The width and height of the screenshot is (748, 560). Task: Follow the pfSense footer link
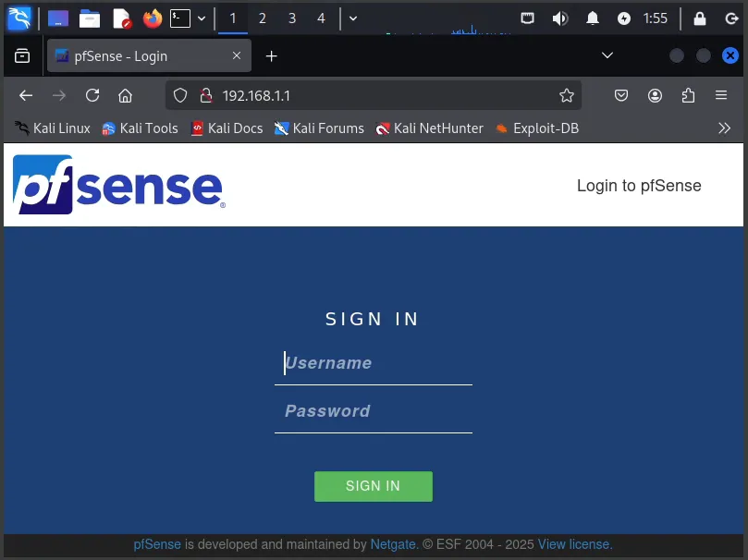click(x=157, y=544)
